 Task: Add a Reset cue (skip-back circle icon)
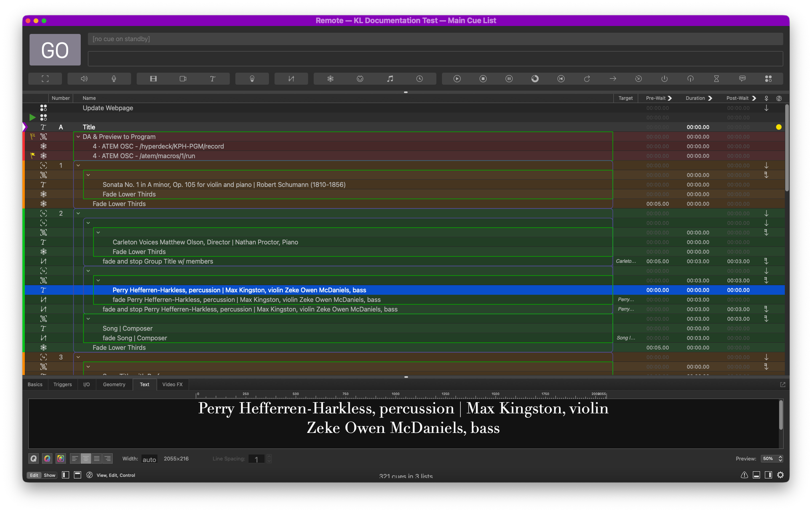[x=561, y=79]
